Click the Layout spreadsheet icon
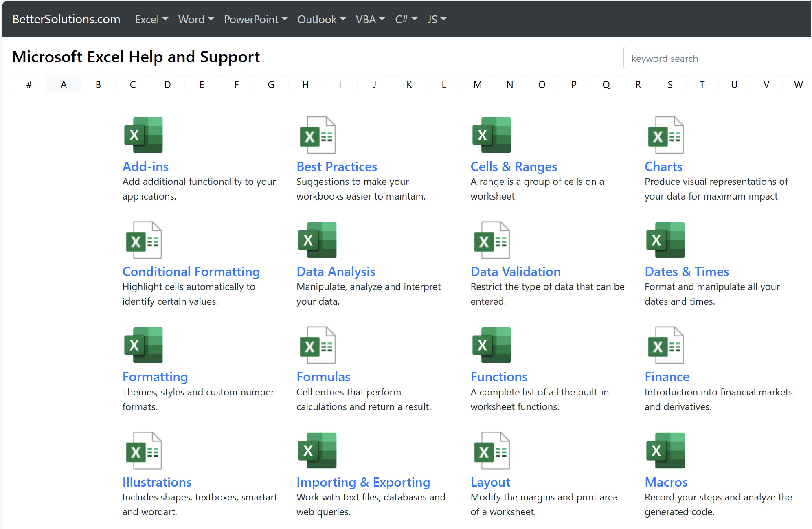Image resolution: width=812 pixels, height=529 pixels. 492,451
